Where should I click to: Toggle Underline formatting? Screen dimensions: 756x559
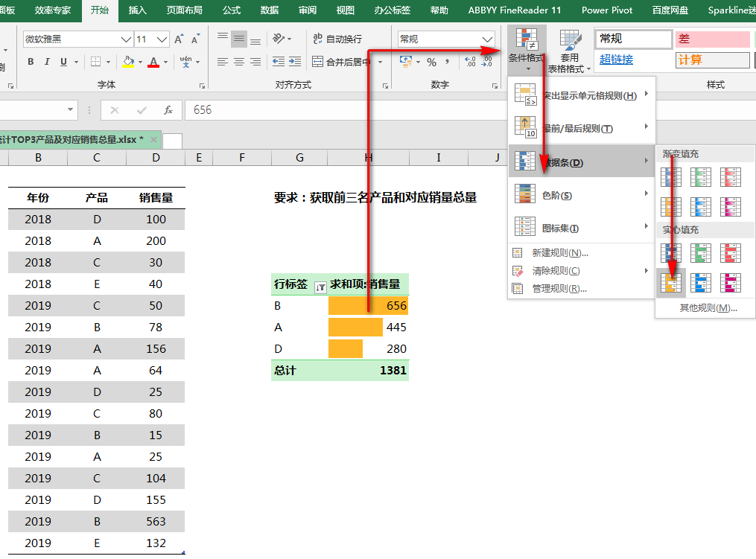point(63,62)
